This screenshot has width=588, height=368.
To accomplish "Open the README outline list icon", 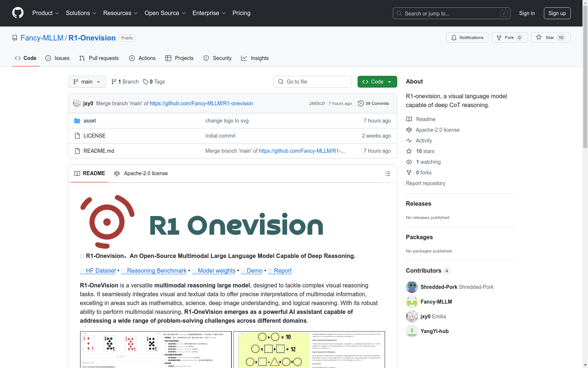I will coord(387,174).
